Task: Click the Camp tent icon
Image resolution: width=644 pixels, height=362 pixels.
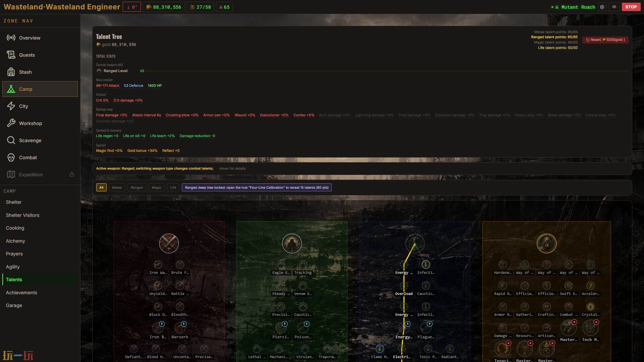Action: [x=11, y=89]
